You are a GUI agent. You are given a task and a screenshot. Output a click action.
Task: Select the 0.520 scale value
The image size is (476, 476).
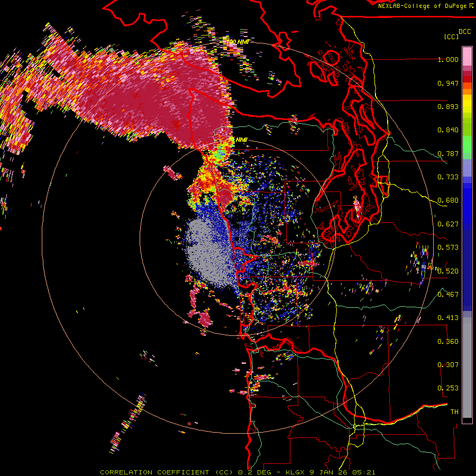point(448,271)
